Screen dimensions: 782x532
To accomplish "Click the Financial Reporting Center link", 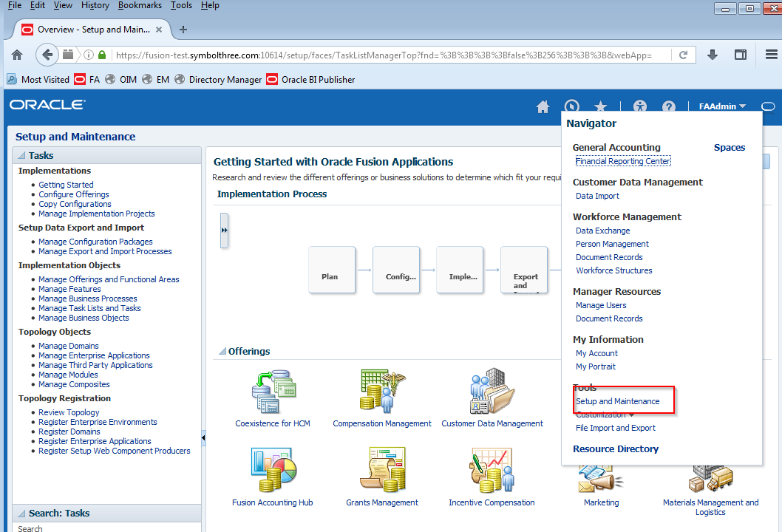I will 622,161.
